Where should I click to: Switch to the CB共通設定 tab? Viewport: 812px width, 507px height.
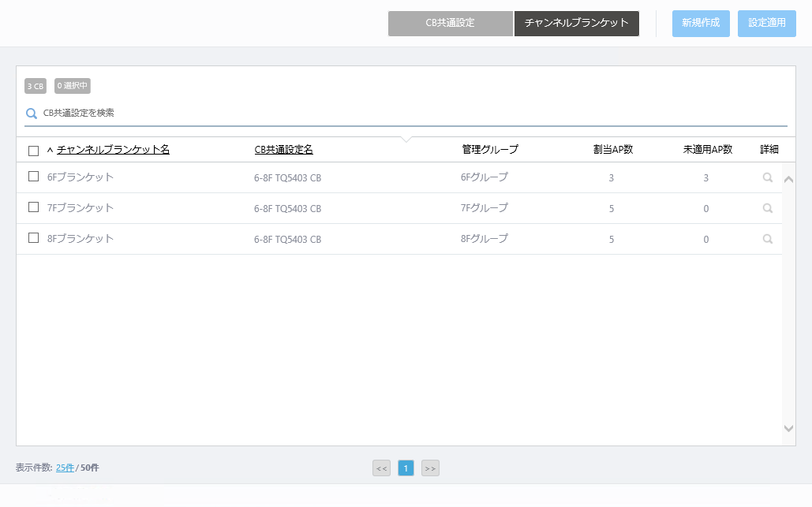(450, 24)
